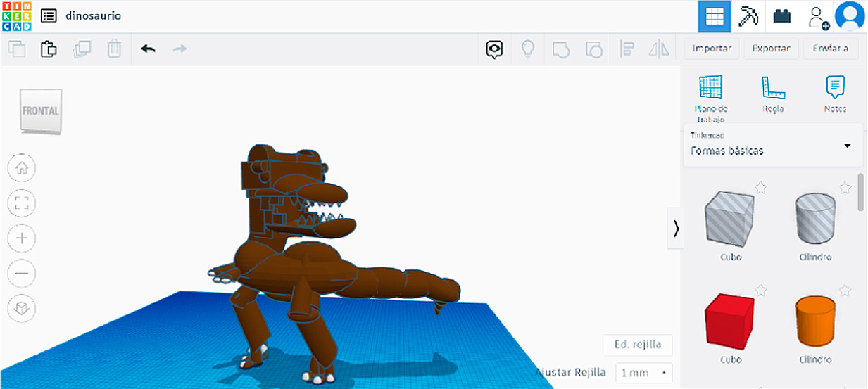Click the Exportar button
Viewport: 868px width, 389px height.
click(x=771, y=49)
